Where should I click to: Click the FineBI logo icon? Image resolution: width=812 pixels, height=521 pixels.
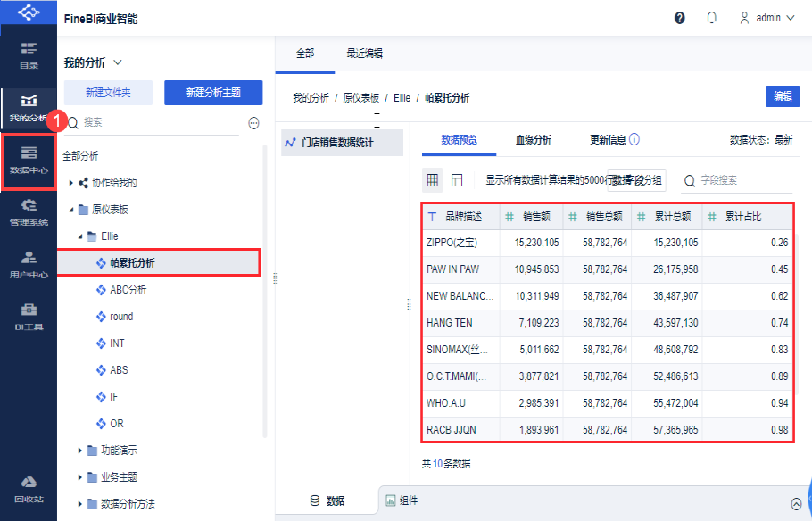[29, 12]
